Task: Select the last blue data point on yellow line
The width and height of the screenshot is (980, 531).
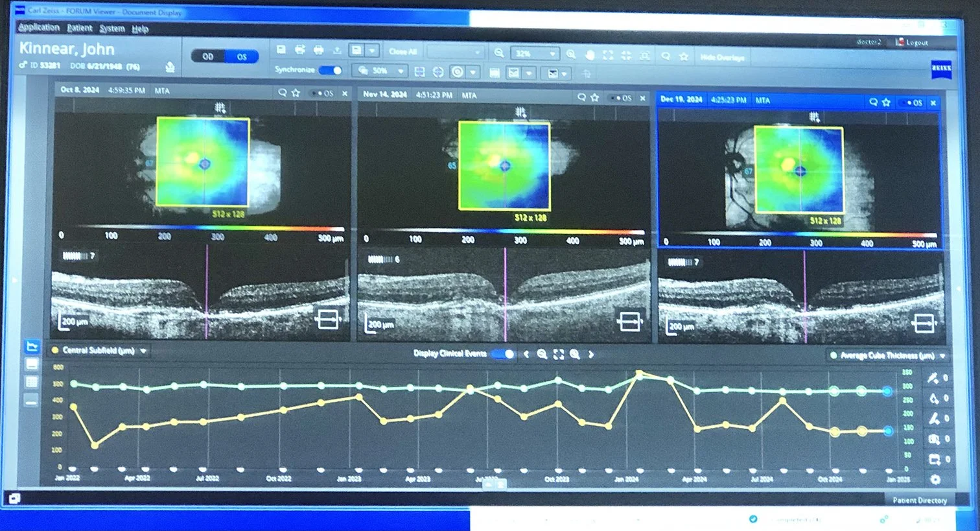Action: (x=889, y=431)
